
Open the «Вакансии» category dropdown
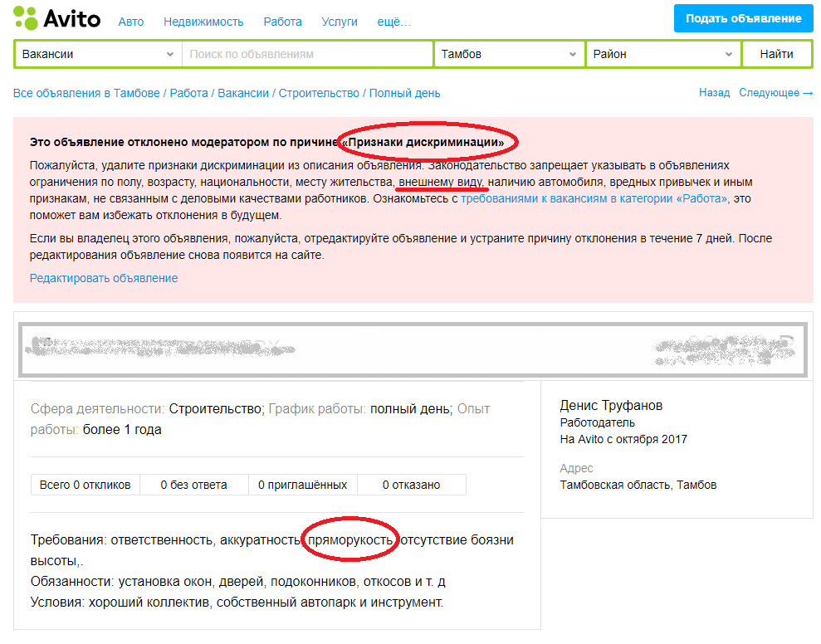pyautogui.click(x=97, y=53)
